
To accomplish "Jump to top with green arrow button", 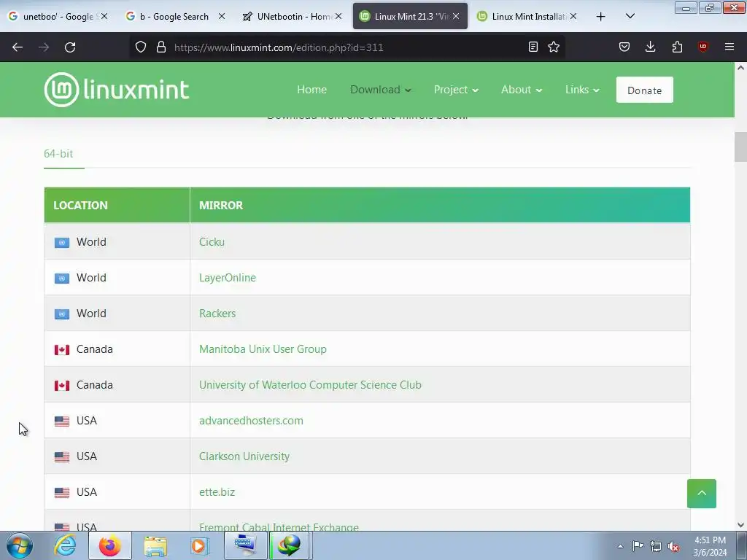I will [701, 494].
